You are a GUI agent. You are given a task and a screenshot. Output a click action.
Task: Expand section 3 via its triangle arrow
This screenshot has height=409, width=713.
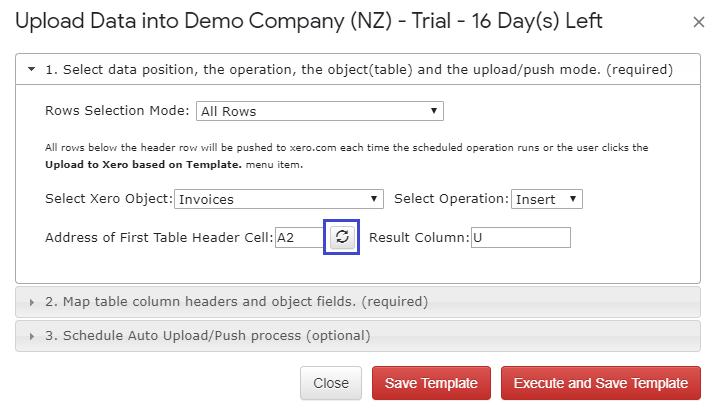(31, 336)
